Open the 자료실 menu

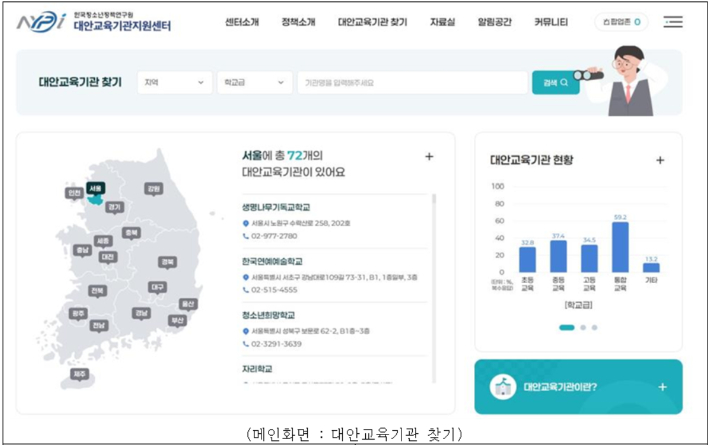(442, 22)
